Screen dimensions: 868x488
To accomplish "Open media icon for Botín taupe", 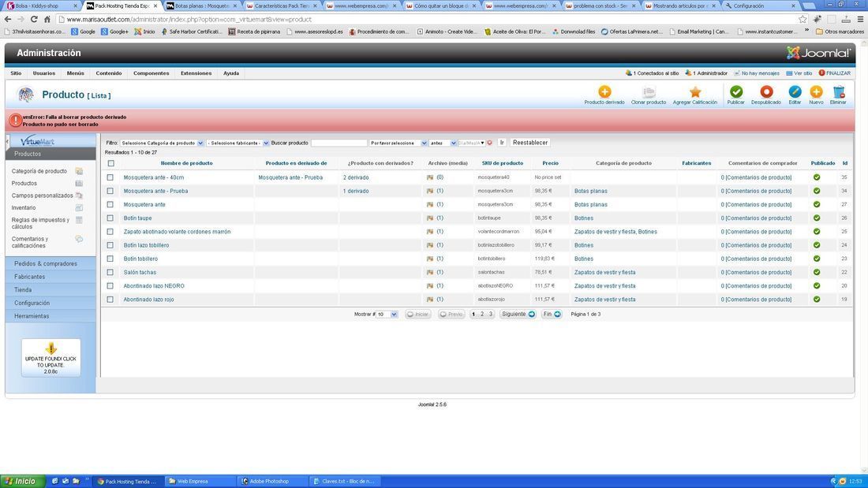I will tap(430, 218).
